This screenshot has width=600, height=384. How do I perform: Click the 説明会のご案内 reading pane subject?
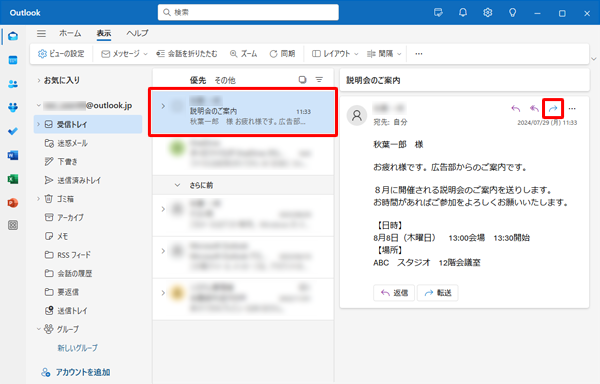[373, 80]
